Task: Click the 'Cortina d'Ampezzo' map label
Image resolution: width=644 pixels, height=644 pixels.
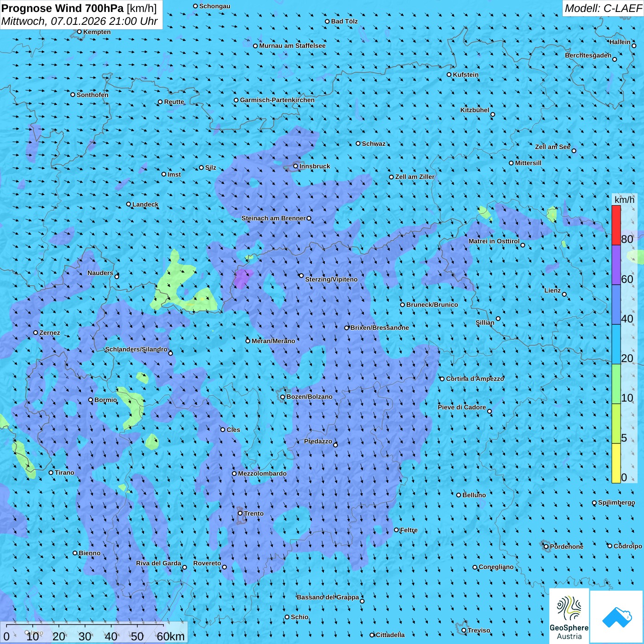Action: coord(475,379)
